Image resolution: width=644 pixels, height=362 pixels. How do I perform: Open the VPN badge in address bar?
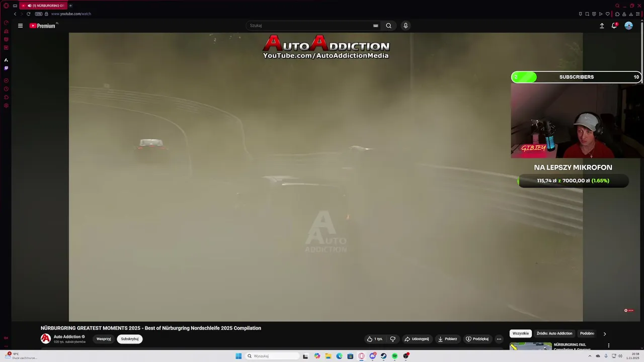pyautogui.click(x=39, y=14)
